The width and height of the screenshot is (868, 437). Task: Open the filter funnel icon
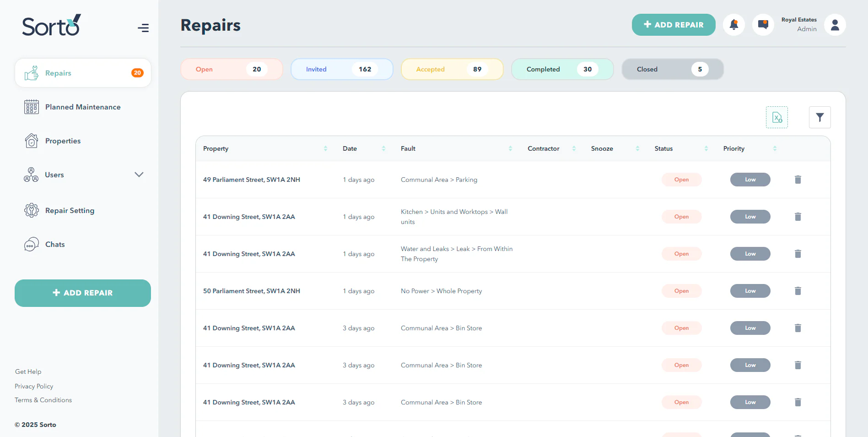[x=819, y=117]
